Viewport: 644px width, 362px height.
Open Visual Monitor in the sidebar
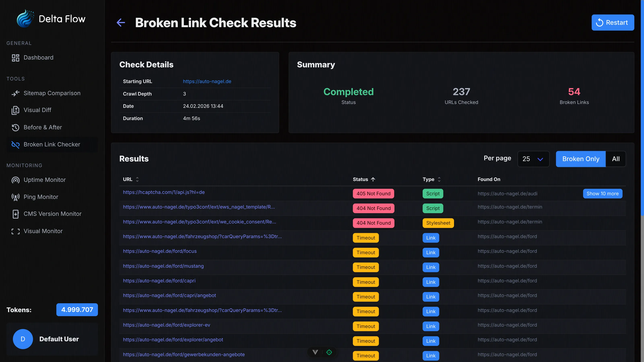coord(43,231)
